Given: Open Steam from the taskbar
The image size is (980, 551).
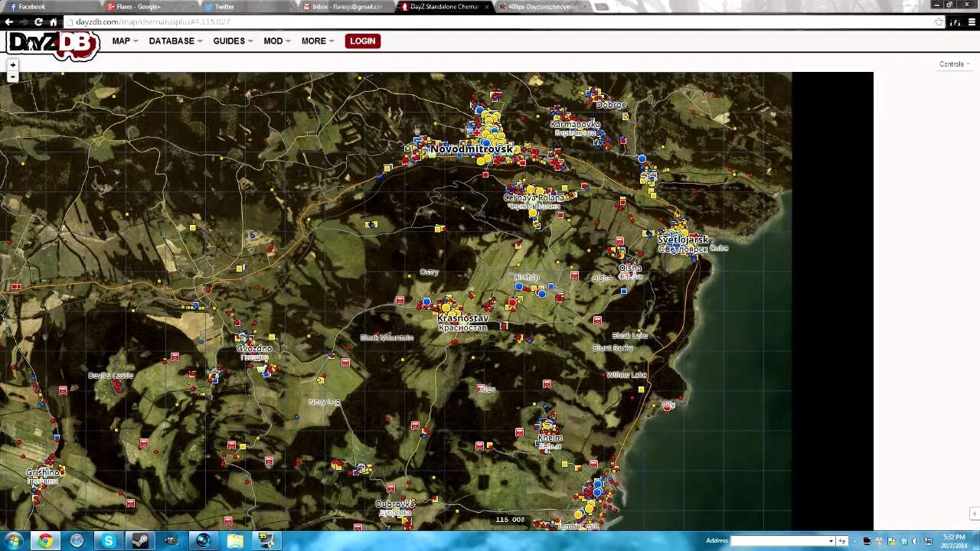Looking at the screenshot, I should point(139,541).
